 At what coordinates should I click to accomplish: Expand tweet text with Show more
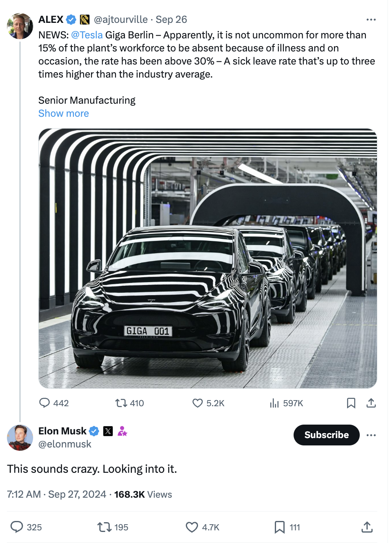click(x=64, y=113)
